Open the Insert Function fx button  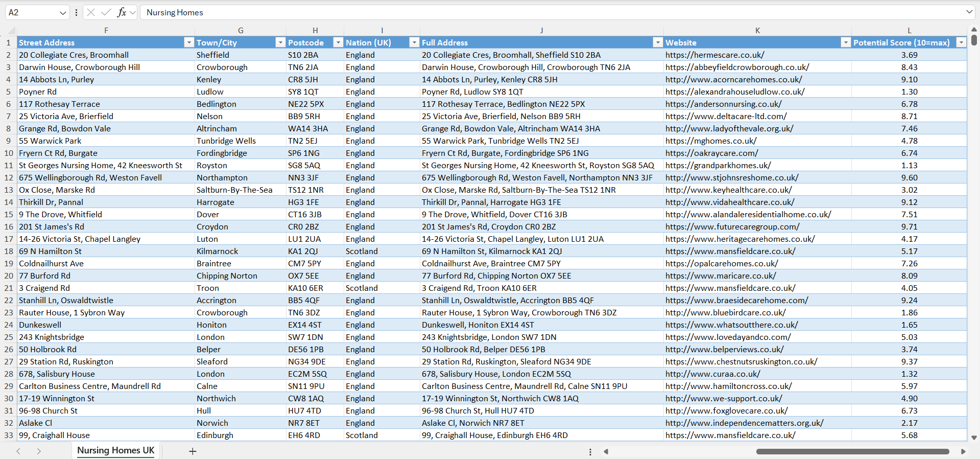click(122, 12)
